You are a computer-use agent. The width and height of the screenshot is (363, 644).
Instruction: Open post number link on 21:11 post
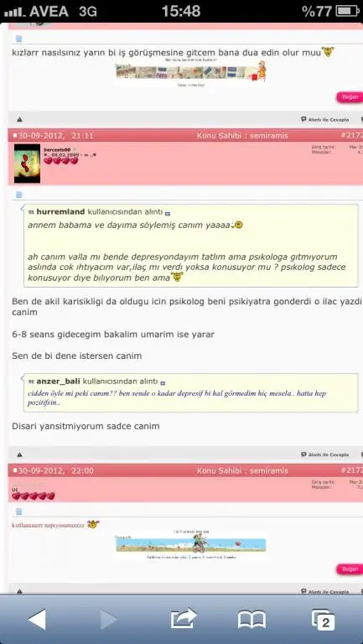pos(351,136)
